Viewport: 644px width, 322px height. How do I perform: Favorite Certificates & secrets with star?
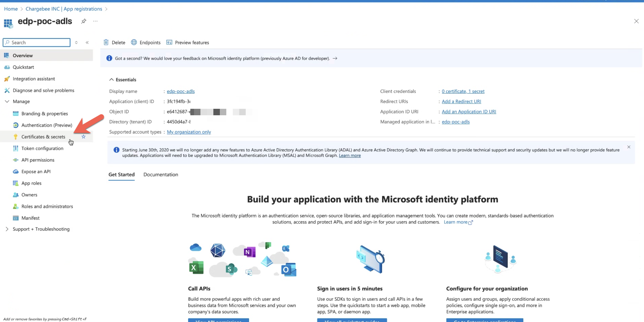pyautogui.click(x=84, y=137)
